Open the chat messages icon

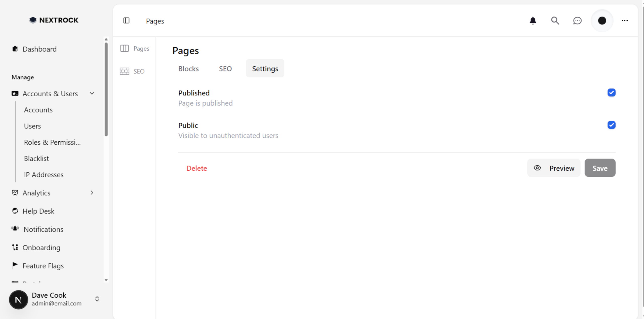click(577, 21)
